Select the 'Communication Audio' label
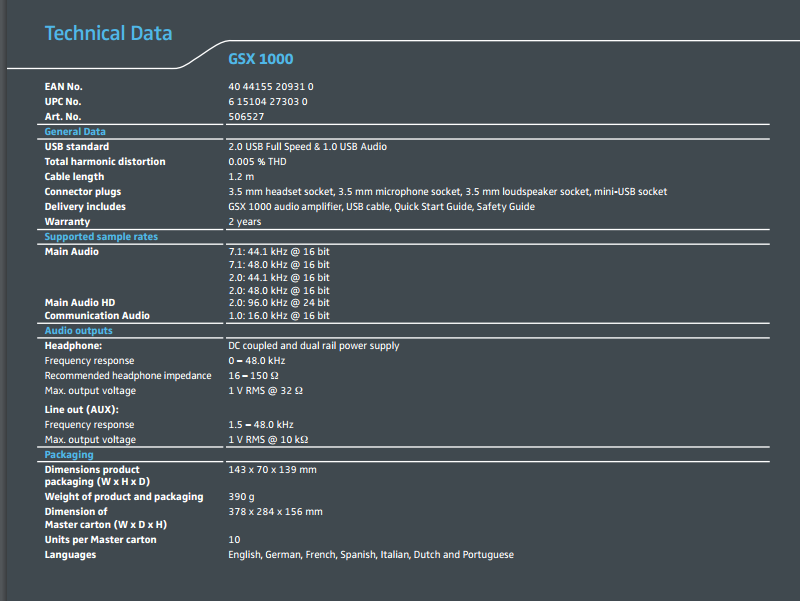This screenshot has height=601, width=800. [x=97, y=316]
